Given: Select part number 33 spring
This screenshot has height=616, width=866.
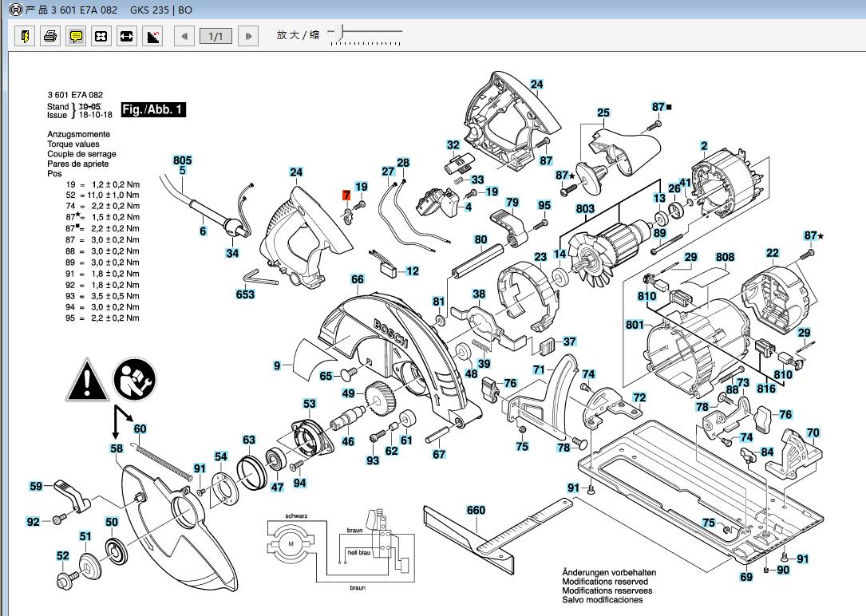Looking at the screenshot, I should pos(478,180).
